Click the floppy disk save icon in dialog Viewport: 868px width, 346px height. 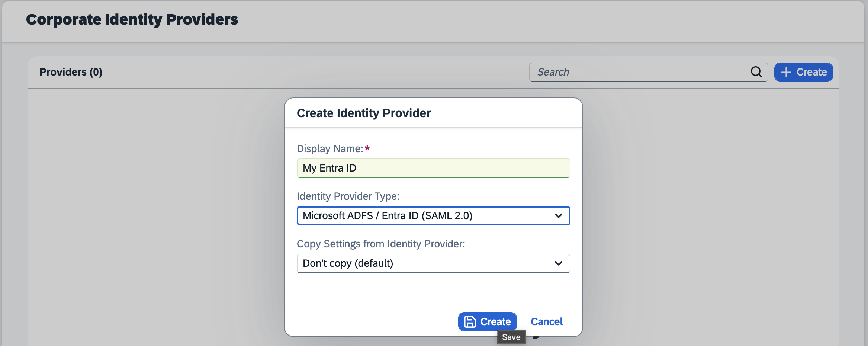[470, 322]
